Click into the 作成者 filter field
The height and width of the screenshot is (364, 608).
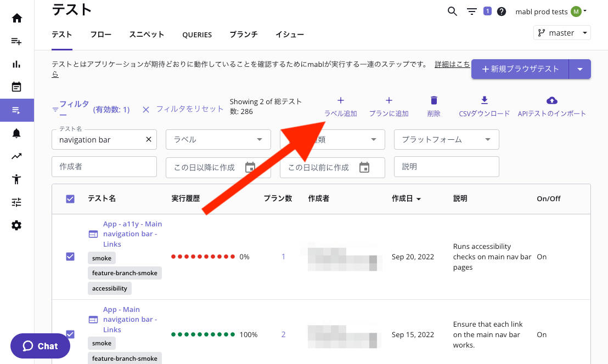pos(104,167)
